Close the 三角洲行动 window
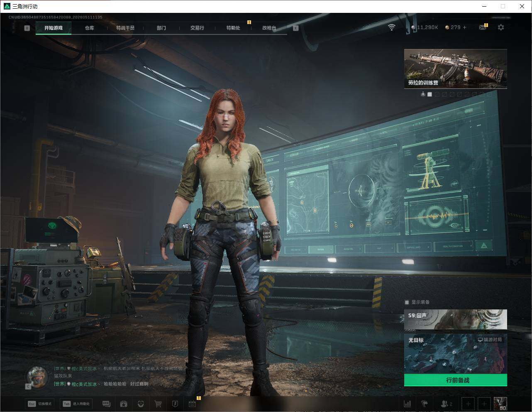Image resolution: width=532 pixels, height=412 pixels. (x=522, y=6)
